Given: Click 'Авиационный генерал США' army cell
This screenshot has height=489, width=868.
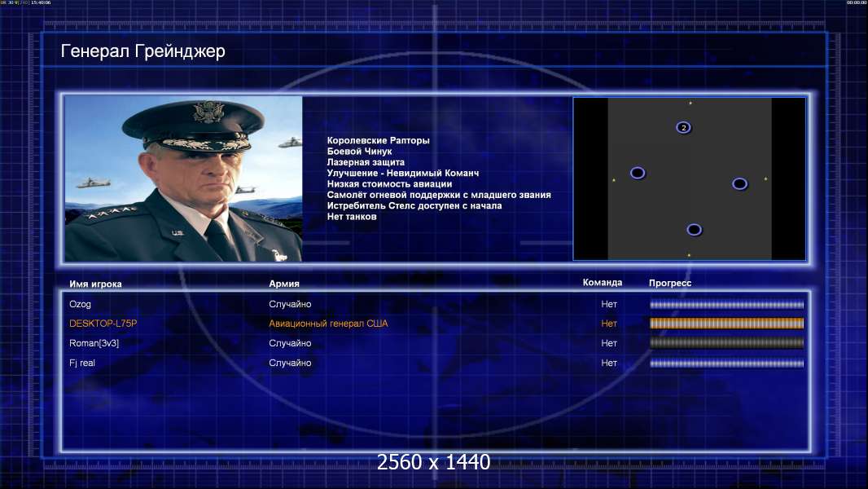Looking at the screenshot, I should 328,324.
